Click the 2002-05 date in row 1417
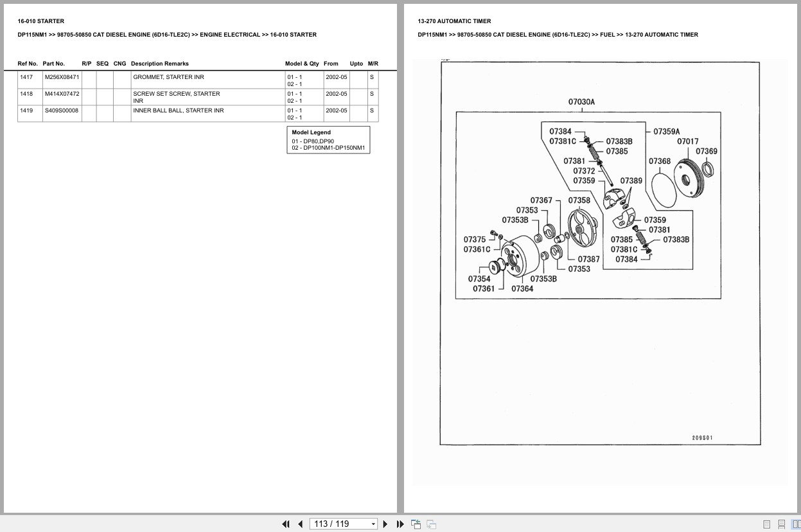Viewport: 801px width, 532px height. 337,77
